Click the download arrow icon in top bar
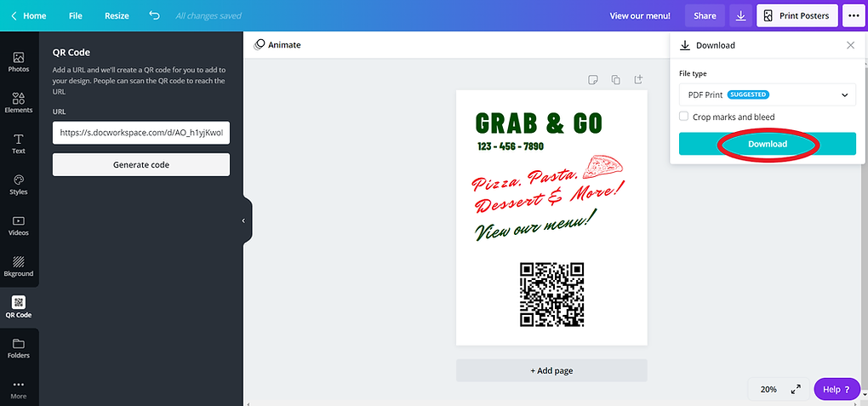868x406 pixels. [740, 16]
